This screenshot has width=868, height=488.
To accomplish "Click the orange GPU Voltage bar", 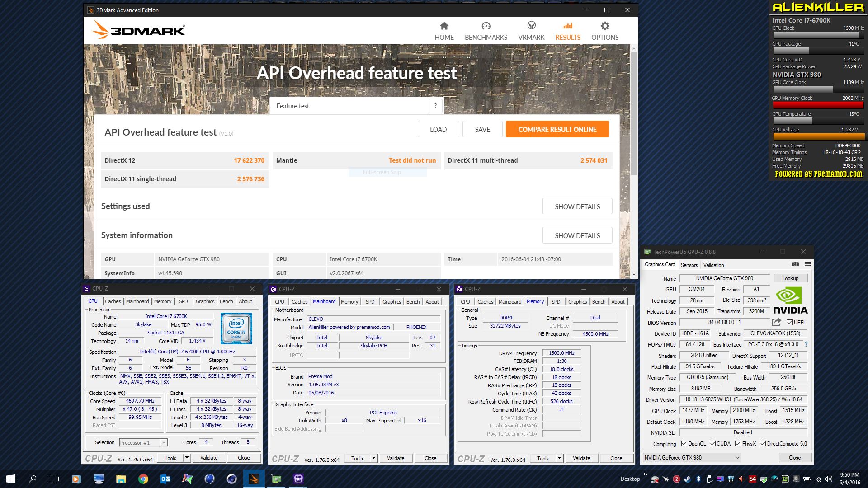I will 818,136.
